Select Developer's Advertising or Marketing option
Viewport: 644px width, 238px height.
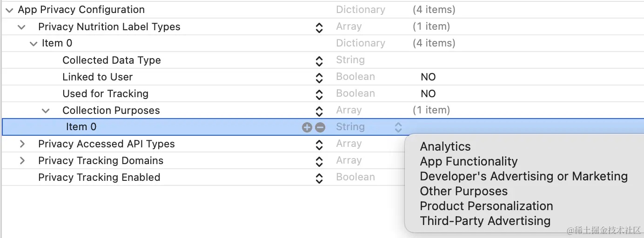point(523,176)
